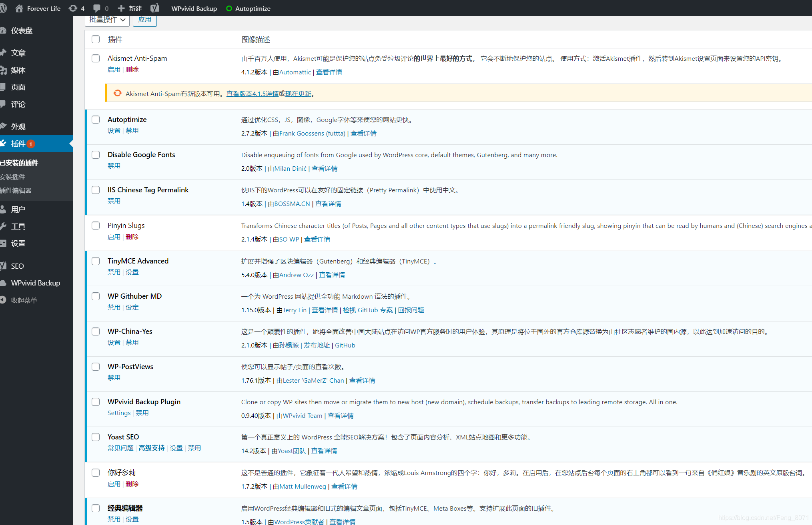Open 设置 under WP-China-Yes

click(114, 342)
